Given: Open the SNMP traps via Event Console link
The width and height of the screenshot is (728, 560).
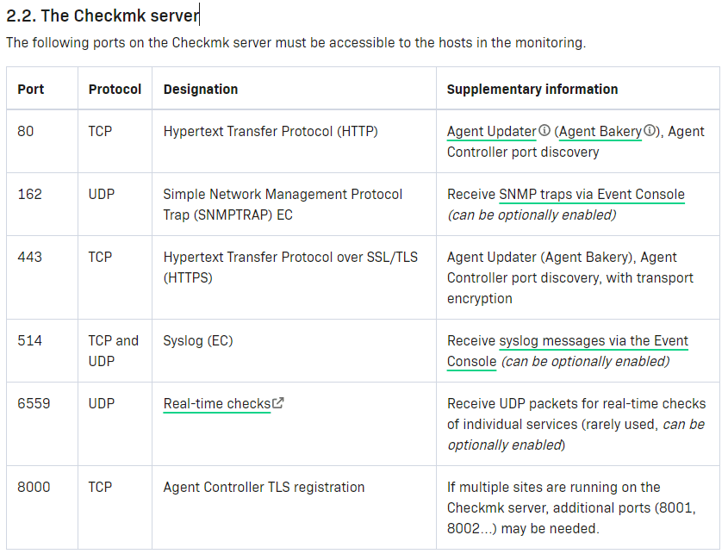Looking at the screenshot, I should 592,195.
